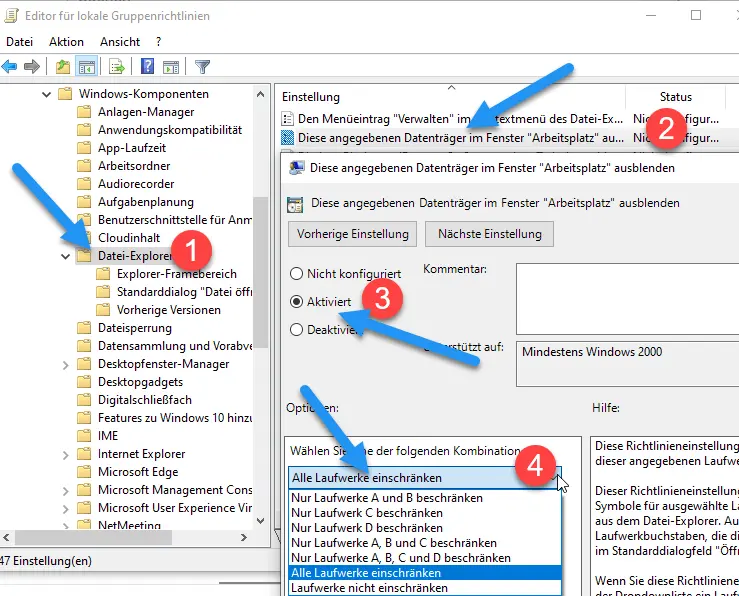This screenshot has width=739, height=596.
Task: Click the back arrow toolbar icon
Action: point(10,67)
